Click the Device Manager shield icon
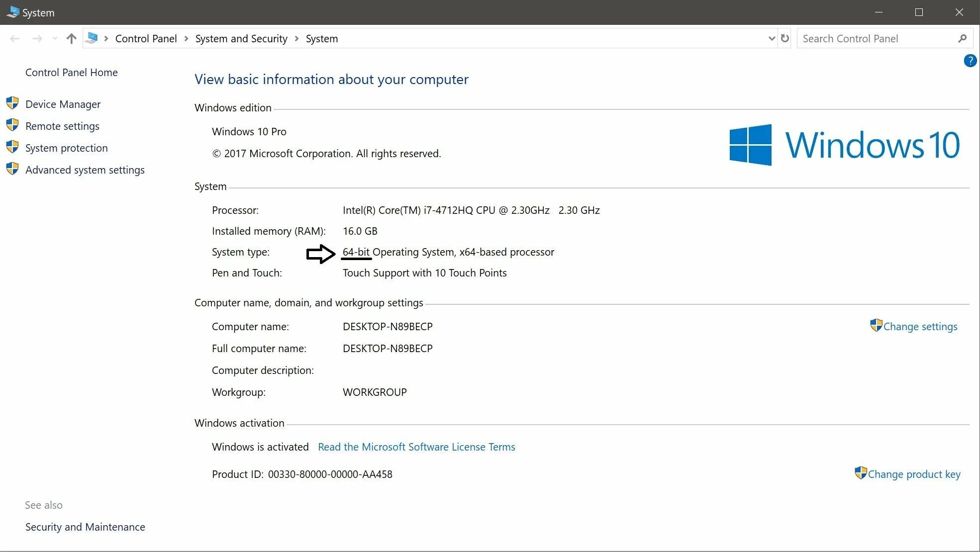The width and height of the screenshot is (980, 552). point(12,103)
